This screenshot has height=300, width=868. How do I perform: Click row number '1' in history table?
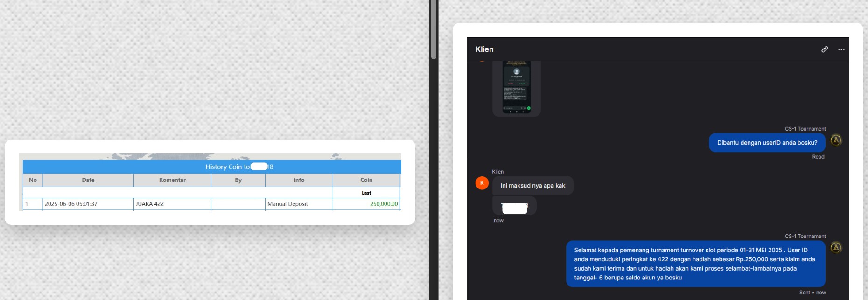(27, 204)
